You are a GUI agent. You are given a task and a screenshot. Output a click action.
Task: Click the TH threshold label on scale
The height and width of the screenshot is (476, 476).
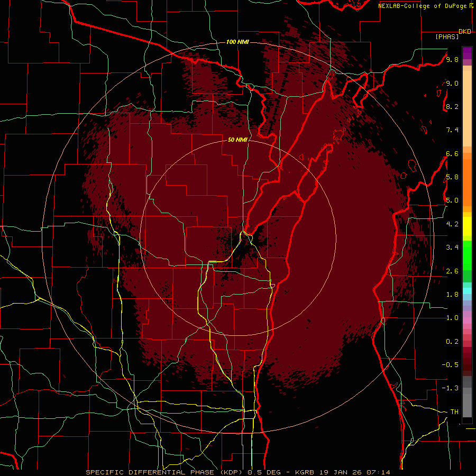tap(454, 412)
